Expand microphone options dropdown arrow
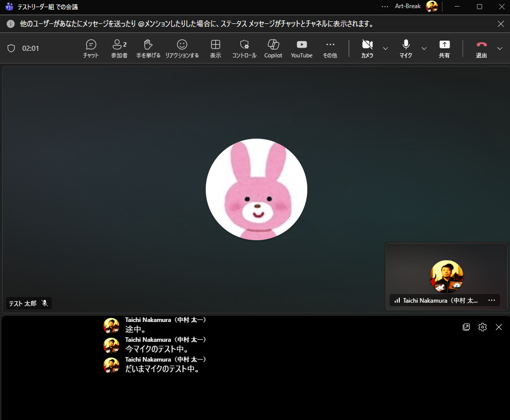Screen dimensions: 510x420 (x=424, y=49)
